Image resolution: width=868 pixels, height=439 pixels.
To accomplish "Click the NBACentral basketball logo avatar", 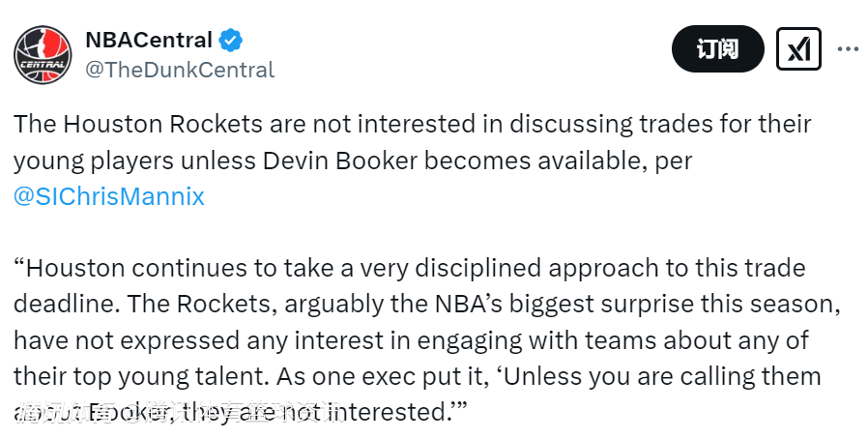I will 42,54.
